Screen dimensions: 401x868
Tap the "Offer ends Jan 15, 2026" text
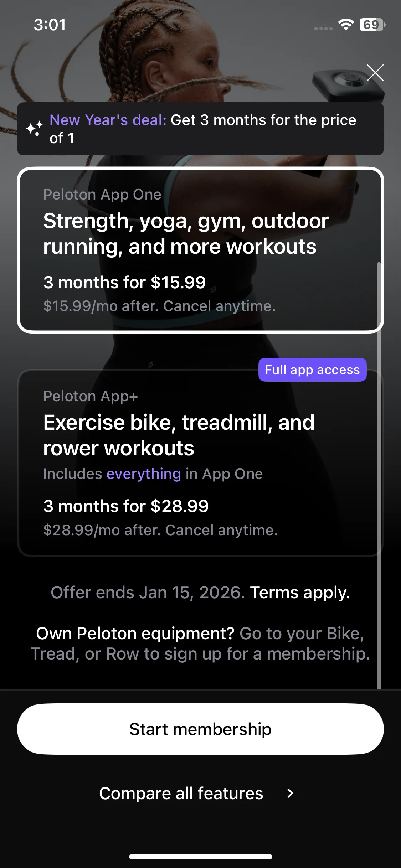tap(148, 593)
